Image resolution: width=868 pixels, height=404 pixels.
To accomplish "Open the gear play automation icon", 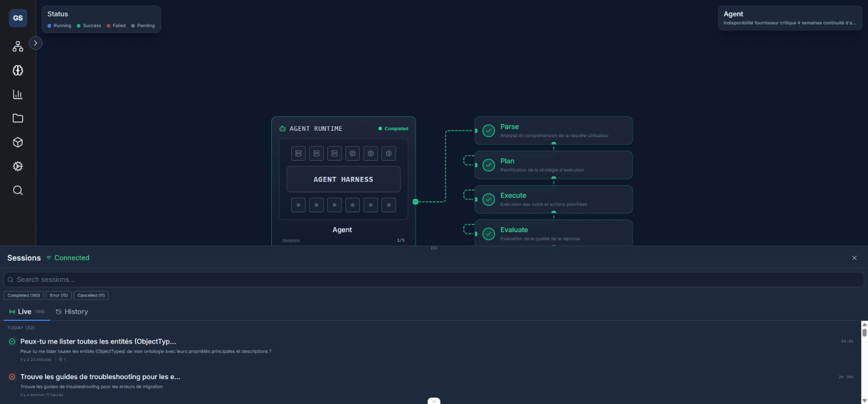I will (x=18, y=166).
